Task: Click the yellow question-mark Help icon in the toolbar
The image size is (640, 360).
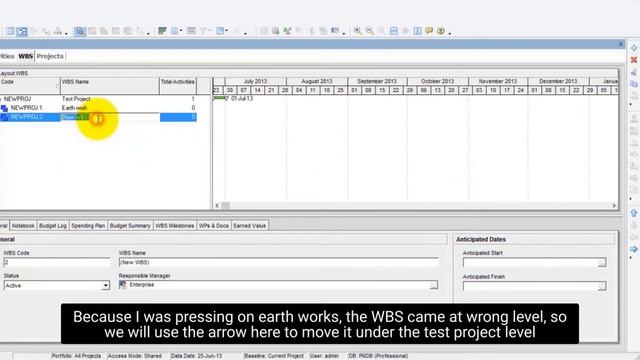Action: pyautogui.click(x=441, y=31)
